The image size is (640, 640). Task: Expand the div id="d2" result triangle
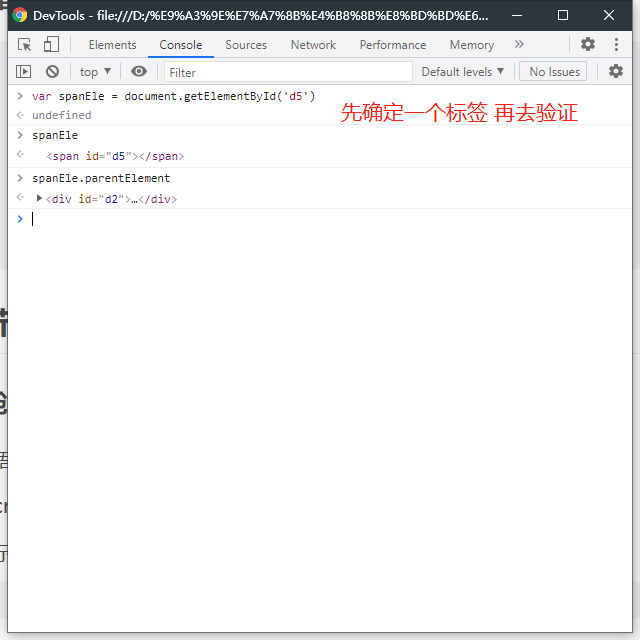(x=39, y=198)
